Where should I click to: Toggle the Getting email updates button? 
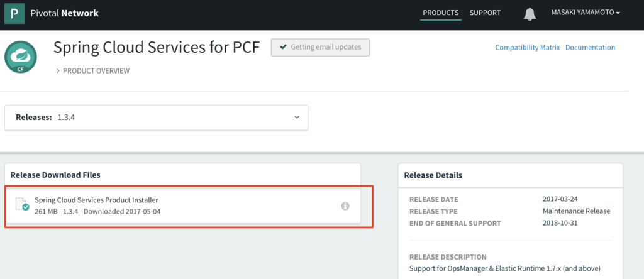[320, 47]
